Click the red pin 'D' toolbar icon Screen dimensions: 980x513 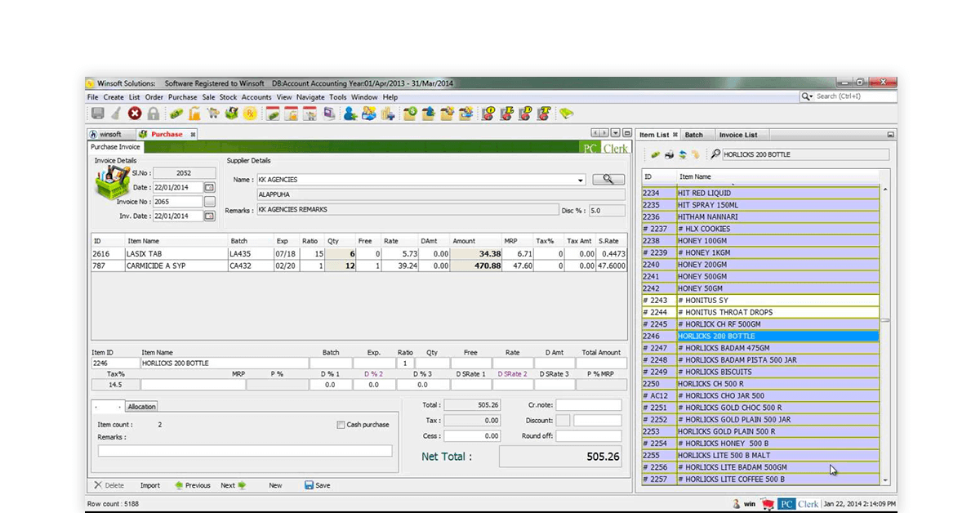coord(525,114)
